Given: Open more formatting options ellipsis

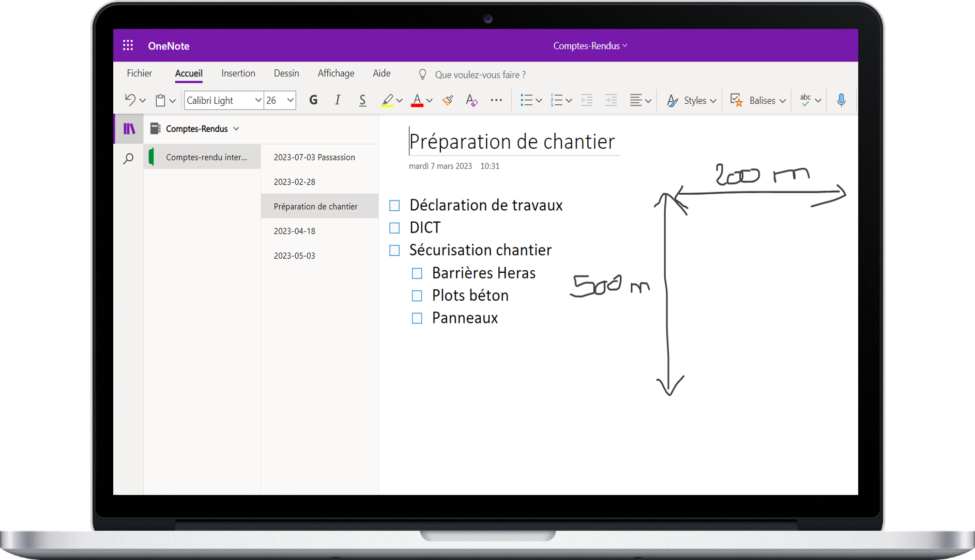Looking at the screenshot, I should click(x=496, y=100).
